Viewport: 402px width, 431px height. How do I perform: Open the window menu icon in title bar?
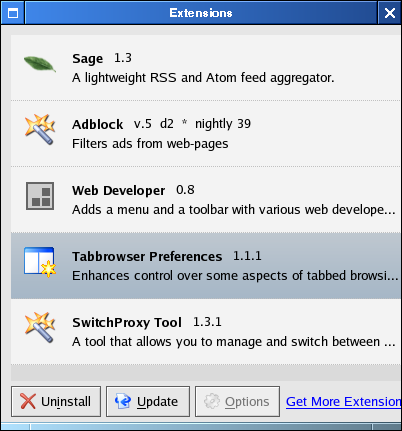tap(13, 13)
